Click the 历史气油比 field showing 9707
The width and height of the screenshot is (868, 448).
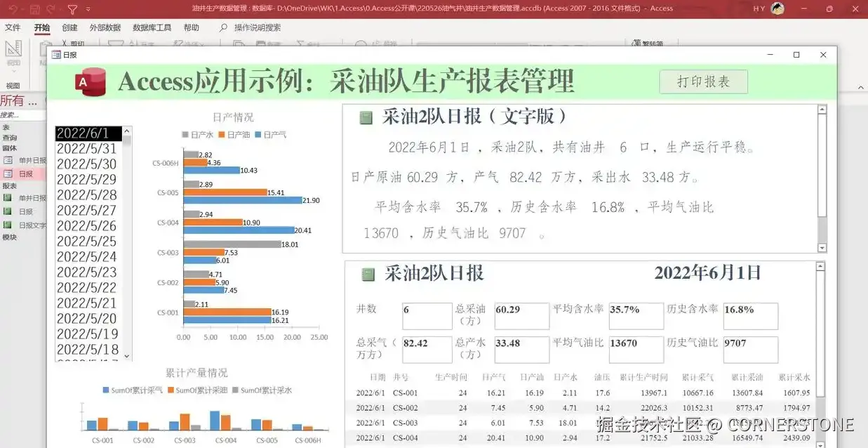[x=751, y=350]
